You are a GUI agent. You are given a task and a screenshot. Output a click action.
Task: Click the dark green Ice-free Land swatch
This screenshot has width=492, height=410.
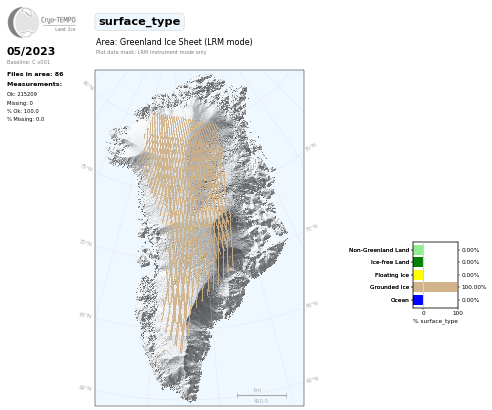(x=418, y=262)
